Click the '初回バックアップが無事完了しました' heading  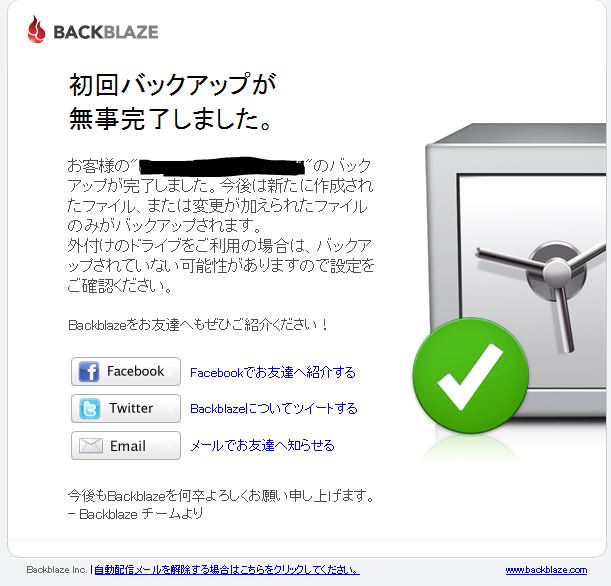pos(173,101)
